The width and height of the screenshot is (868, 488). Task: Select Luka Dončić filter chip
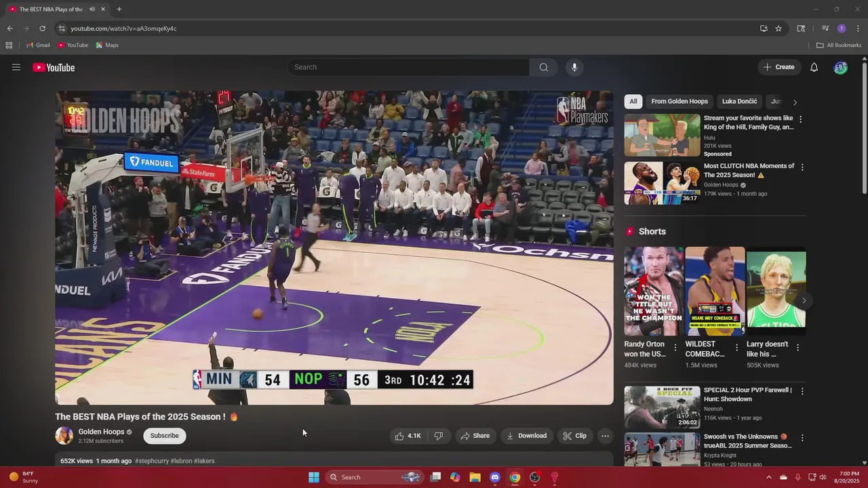point(739,102)
